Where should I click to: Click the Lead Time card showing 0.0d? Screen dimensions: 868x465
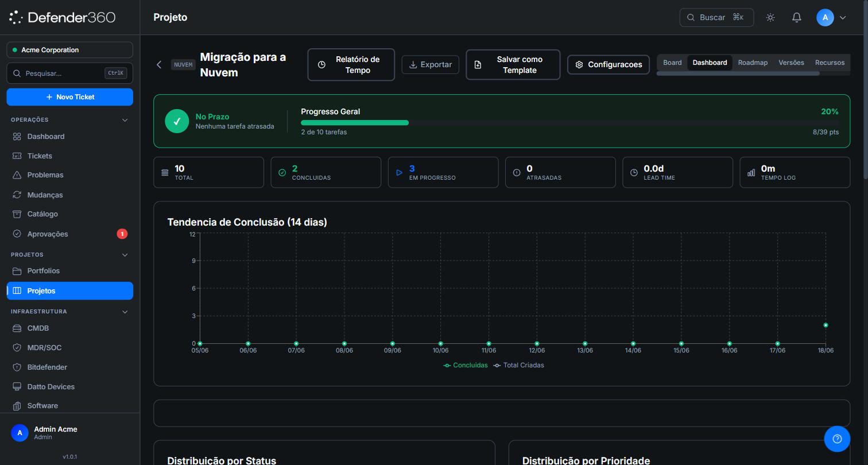click(677, 172)
